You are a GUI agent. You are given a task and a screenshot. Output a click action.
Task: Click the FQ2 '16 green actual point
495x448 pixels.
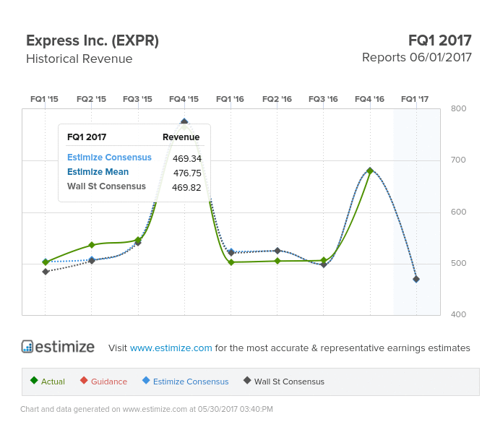(x=277, y=261)
